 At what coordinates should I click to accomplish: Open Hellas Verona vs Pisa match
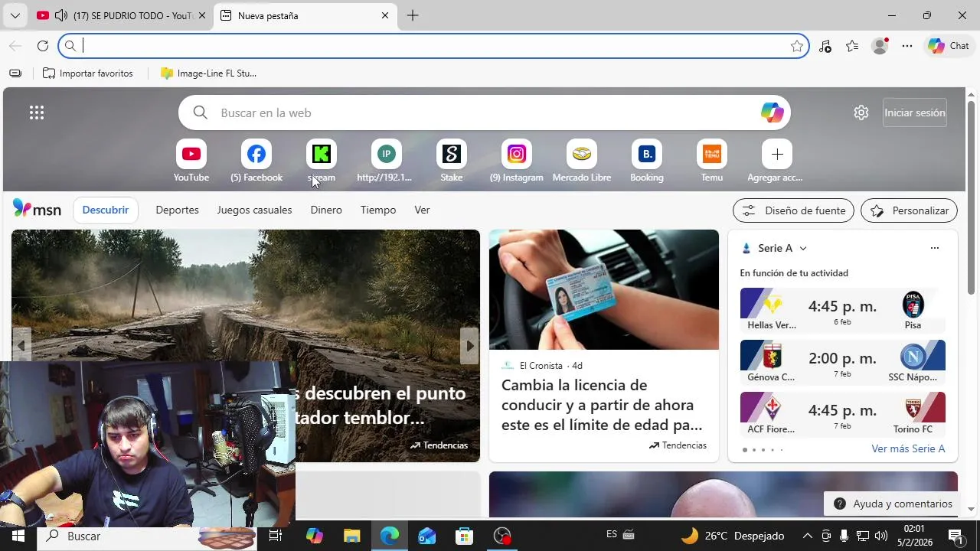(x=842, y=310)
